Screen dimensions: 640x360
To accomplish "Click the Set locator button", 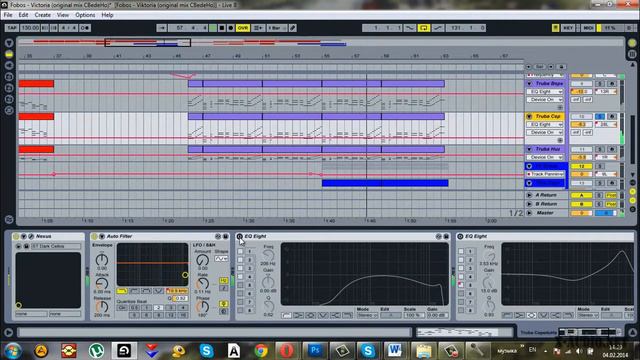I will click(x=540, y=67).
